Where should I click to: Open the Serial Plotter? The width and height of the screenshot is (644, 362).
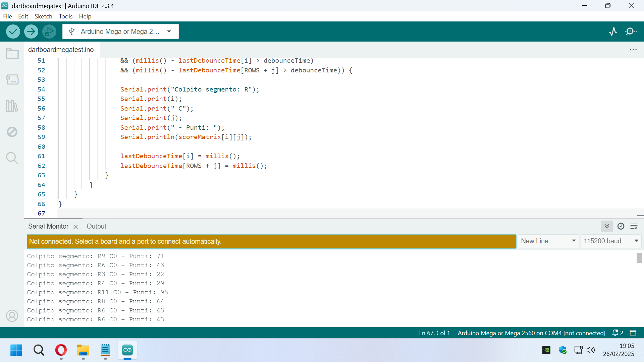click(613, 32)
